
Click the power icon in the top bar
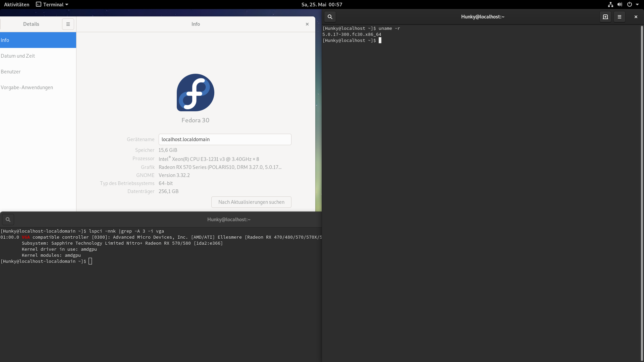[x=629, y=4]
